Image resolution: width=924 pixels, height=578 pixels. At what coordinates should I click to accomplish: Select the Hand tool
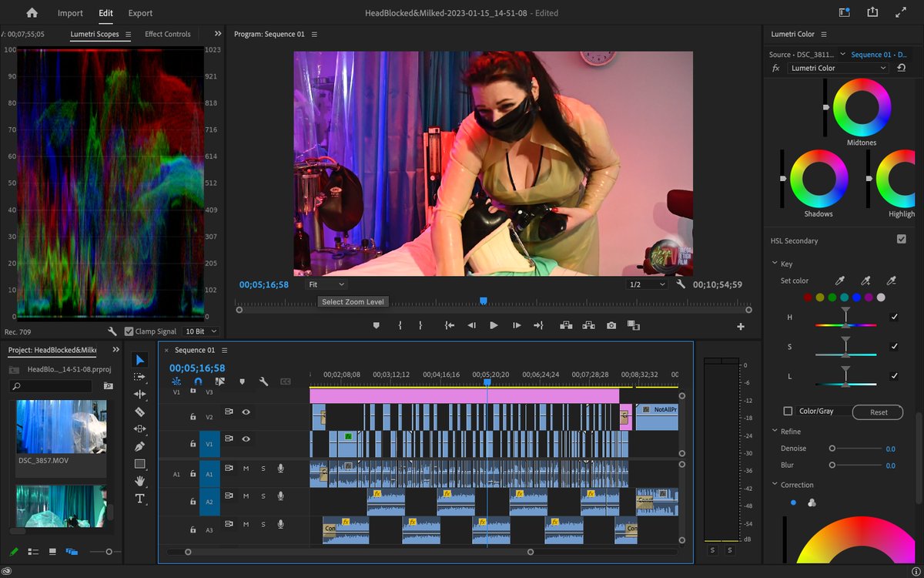[x=139, y=481]
